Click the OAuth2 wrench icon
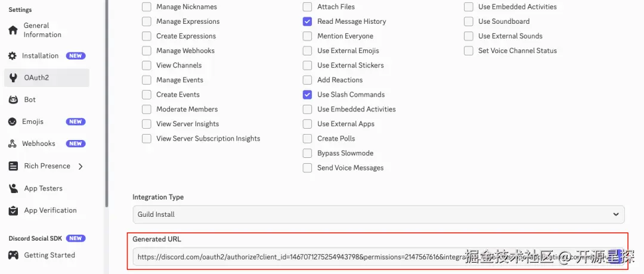644x274 pixels. click(x=14, y=77)
